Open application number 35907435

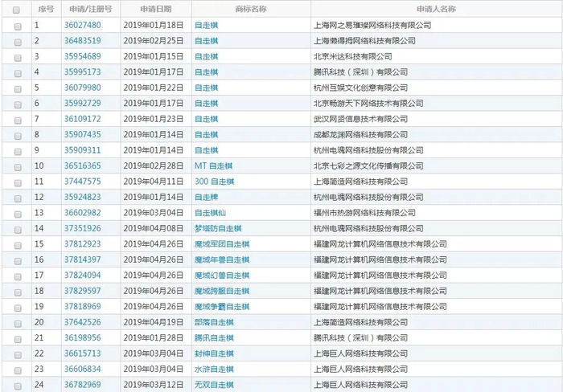click(83, 134)
